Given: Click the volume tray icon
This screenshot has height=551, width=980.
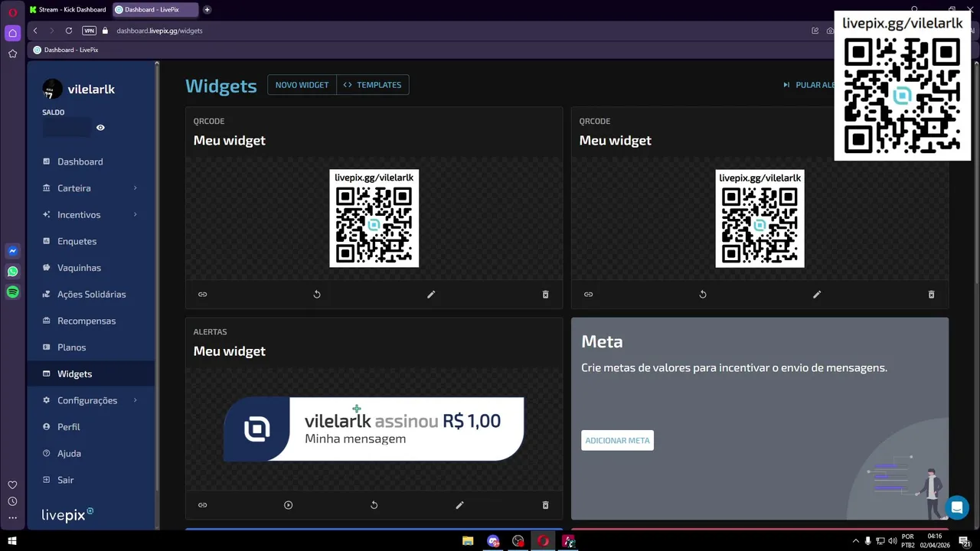Looking at the screenshot, I should pos(893,541).
